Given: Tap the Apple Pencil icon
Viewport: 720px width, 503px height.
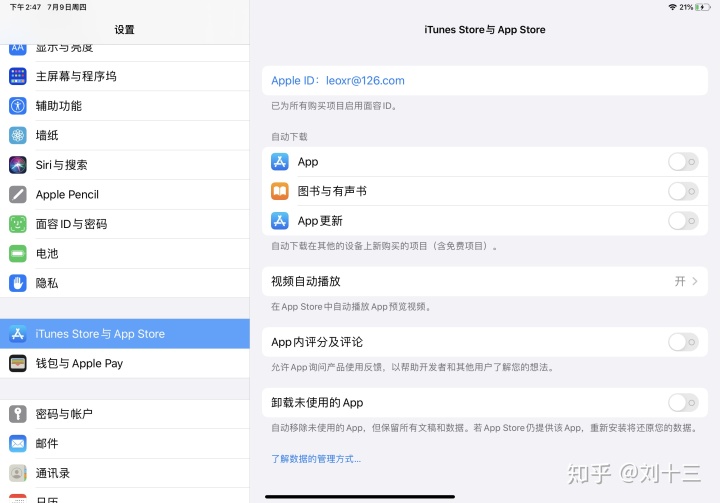Looking at the screenshot, I should tap(18, 194).
